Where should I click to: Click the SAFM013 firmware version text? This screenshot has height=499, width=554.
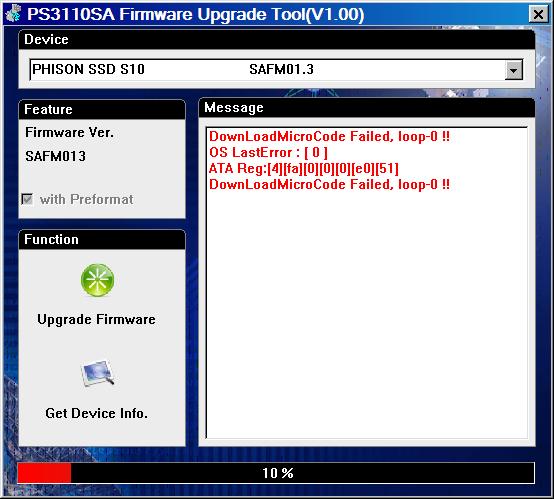pos(55,156)
